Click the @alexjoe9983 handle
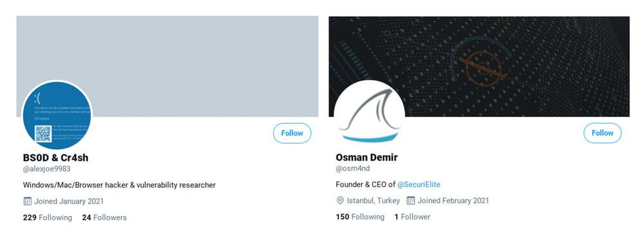 (47, 169)
